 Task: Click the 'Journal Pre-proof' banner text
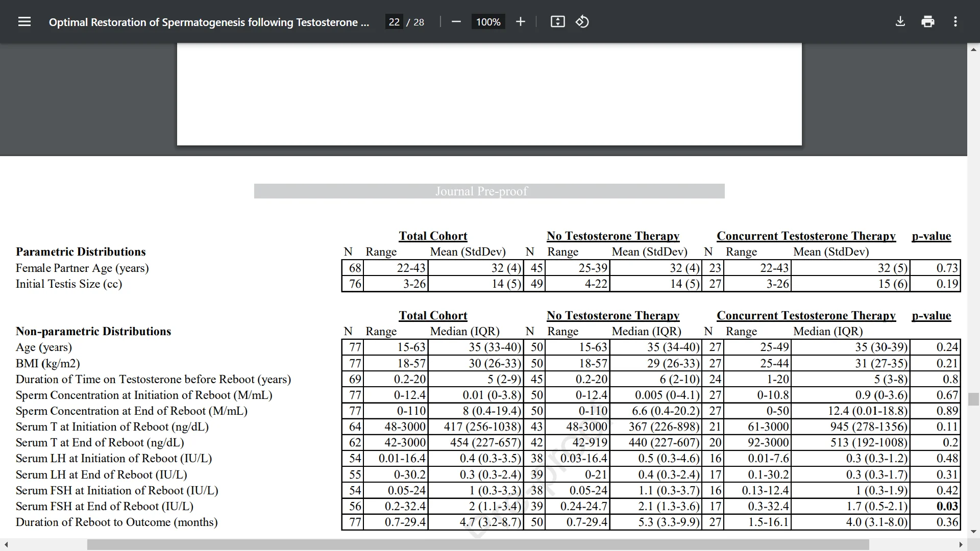481,191
